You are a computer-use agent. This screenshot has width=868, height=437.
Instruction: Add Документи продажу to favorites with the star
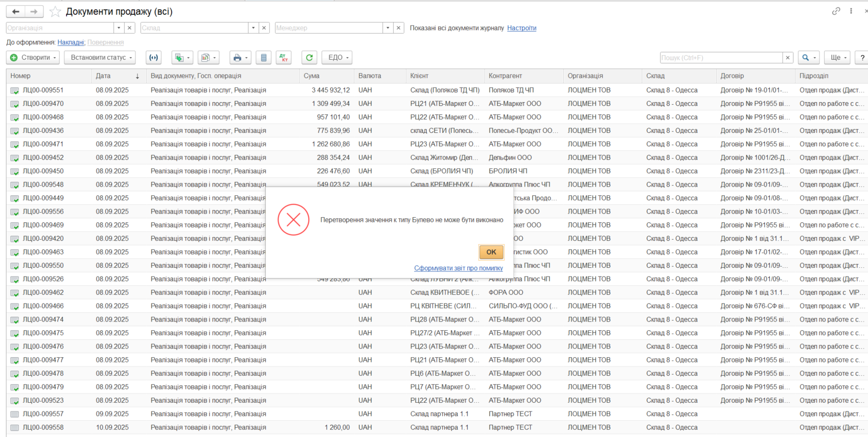[55, 11]
